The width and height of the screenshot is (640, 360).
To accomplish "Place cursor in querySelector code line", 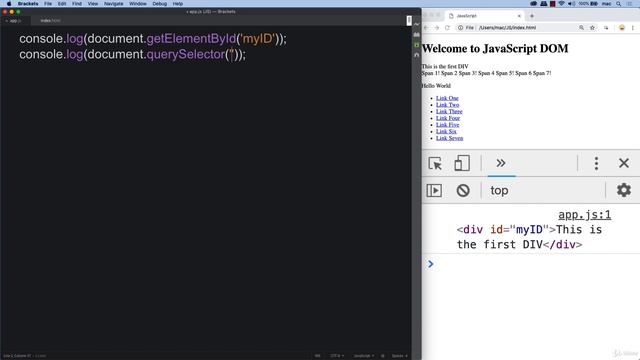I will pyautogui.click(x=133, y=54).
